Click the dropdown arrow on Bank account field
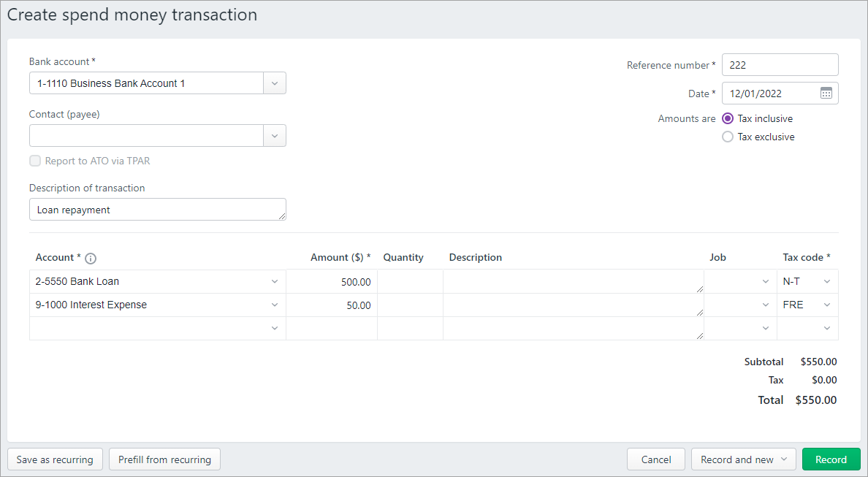Image resolution: width=868 pixels, height=477 pixels. [275, 83]
